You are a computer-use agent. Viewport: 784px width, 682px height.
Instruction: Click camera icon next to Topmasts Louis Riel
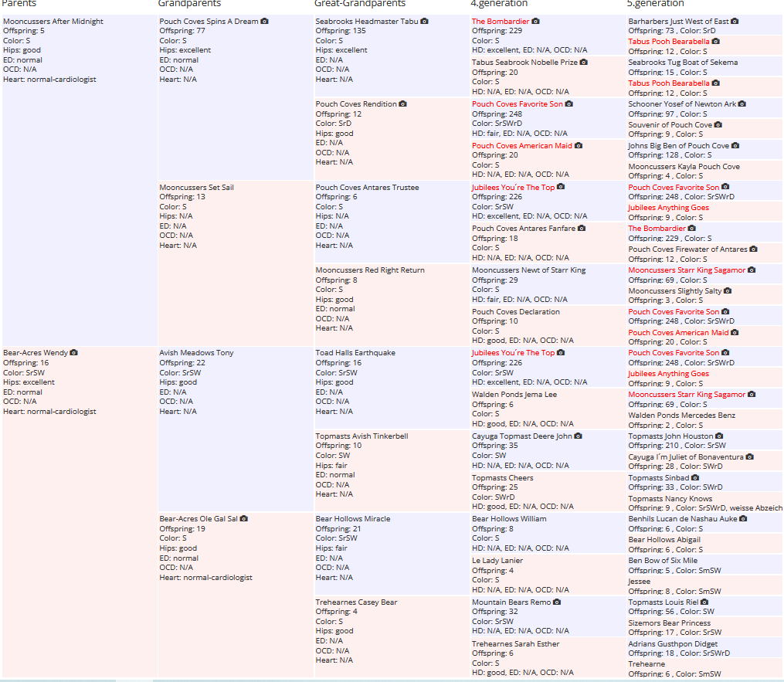(x=704, y=602)
